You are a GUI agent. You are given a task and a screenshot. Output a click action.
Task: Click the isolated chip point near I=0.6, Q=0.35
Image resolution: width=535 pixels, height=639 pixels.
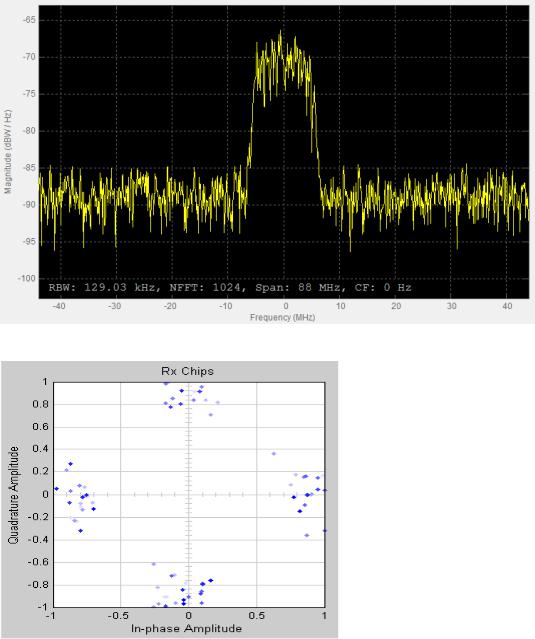point(274,454)
